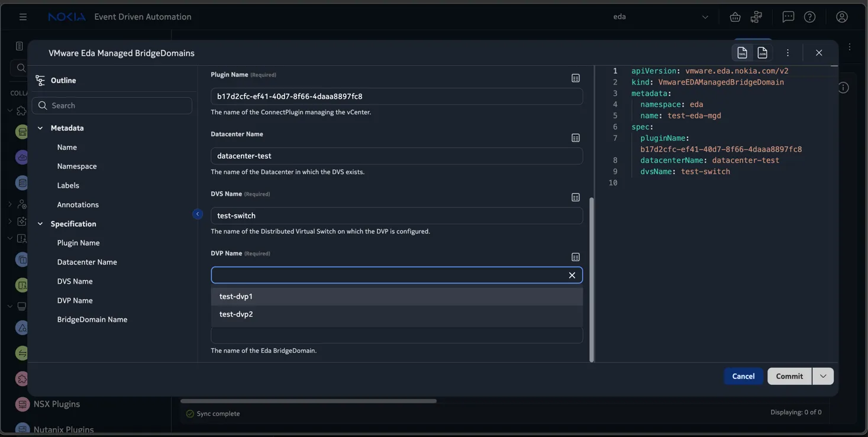Screen dimensions: 868x437
Task: Click the document icon in left sidebar
Action: pyautogui.click(x=19, y=46)
